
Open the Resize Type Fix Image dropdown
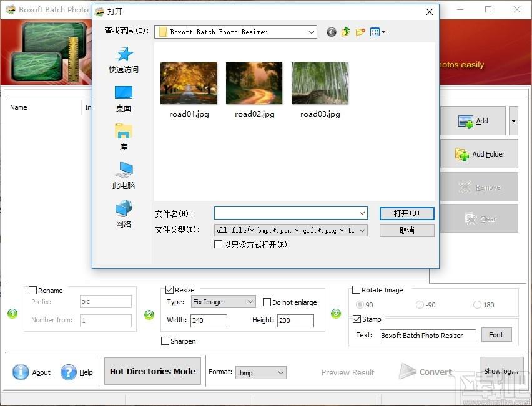pyautogui.click(x=223, y=302)
